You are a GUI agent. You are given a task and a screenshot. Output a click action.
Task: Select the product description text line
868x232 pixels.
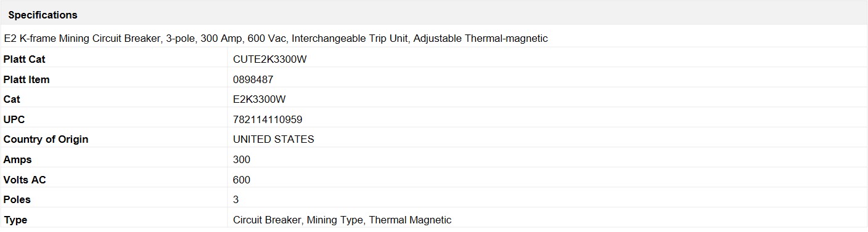click(x=276, y=38)
